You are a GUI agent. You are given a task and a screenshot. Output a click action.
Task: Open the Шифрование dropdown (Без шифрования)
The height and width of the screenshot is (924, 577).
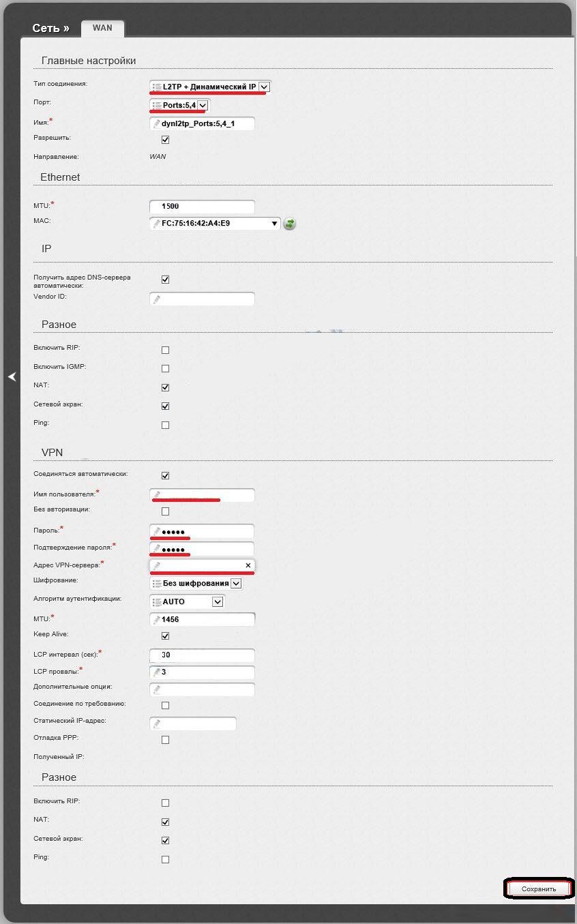click(196, 583)
